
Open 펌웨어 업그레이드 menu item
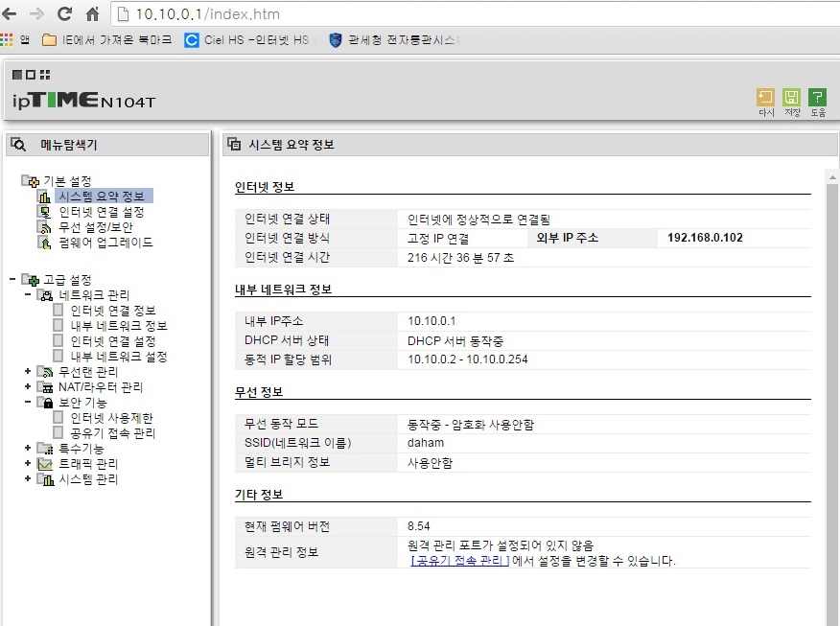(x=105, y=243)
